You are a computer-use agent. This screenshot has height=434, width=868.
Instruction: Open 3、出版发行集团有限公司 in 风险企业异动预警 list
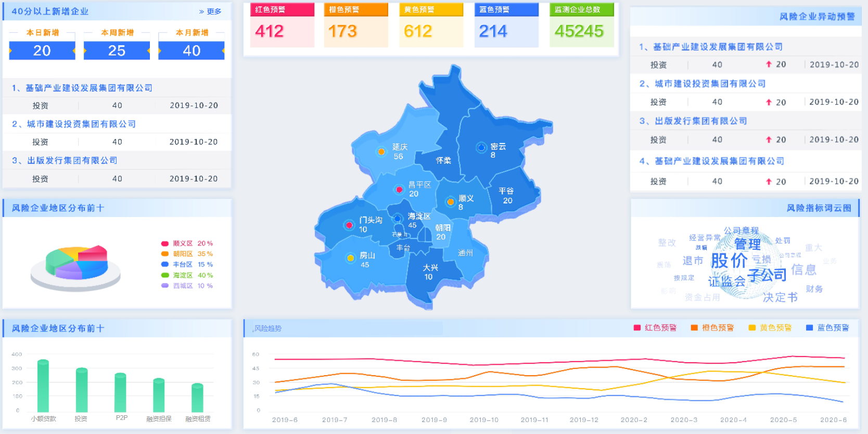pos(693,121)
